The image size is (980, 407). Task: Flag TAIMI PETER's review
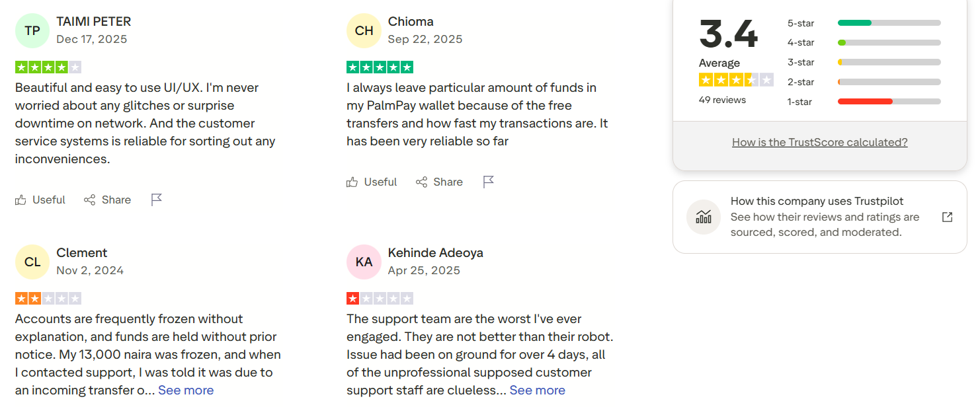point(157,200)
